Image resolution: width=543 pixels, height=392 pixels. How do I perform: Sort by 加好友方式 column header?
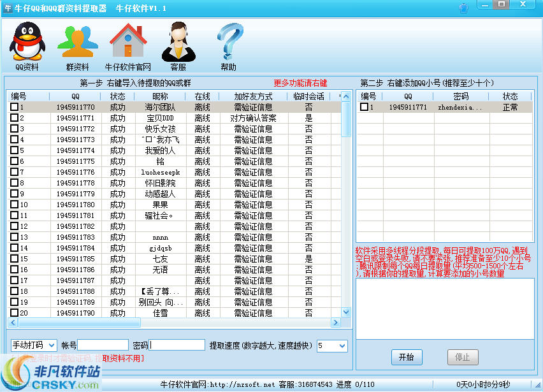click(x=254, y=96)
